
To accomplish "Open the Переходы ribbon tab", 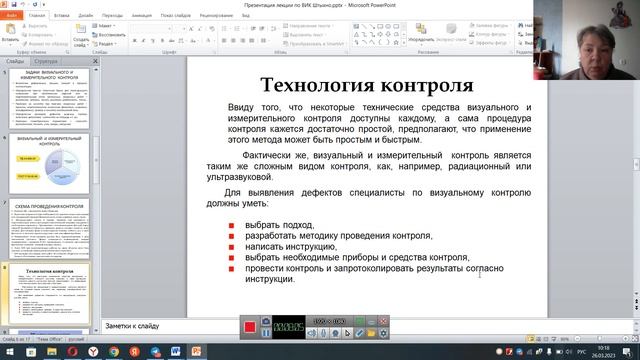I will point(112,16).
